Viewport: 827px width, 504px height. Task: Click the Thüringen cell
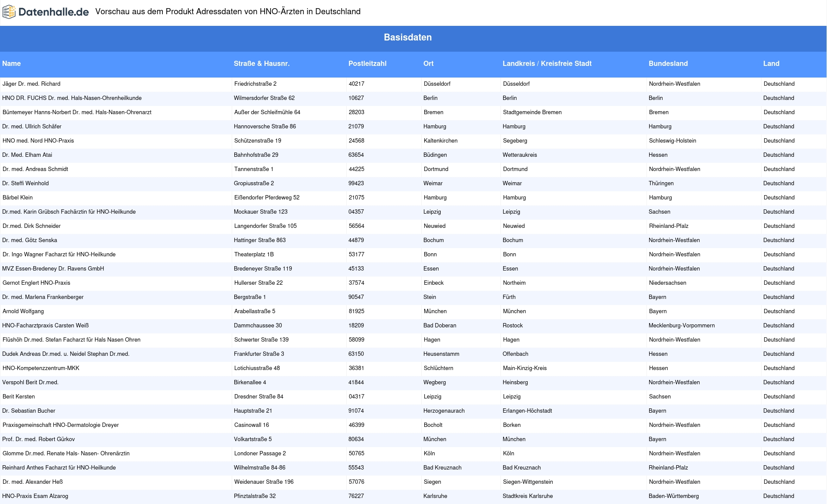[x=661, y=184]
